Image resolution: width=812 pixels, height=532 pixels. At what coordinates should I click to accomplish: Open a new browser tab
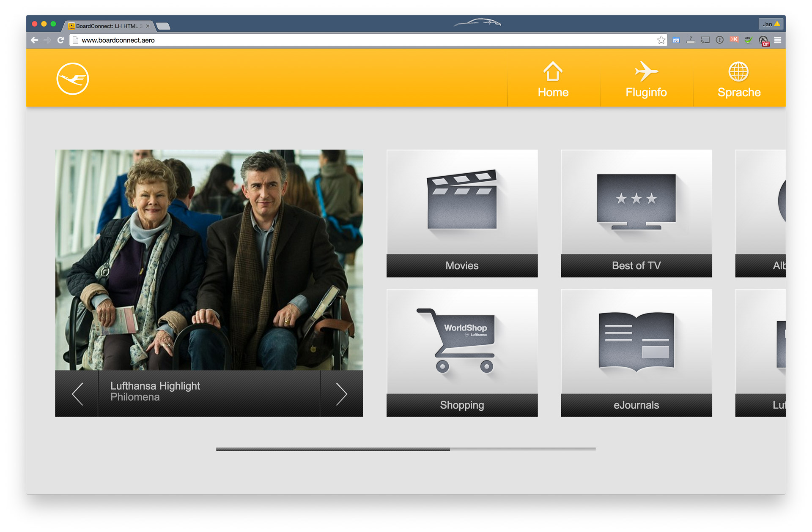pyautogui.click(x=163, y=26)
